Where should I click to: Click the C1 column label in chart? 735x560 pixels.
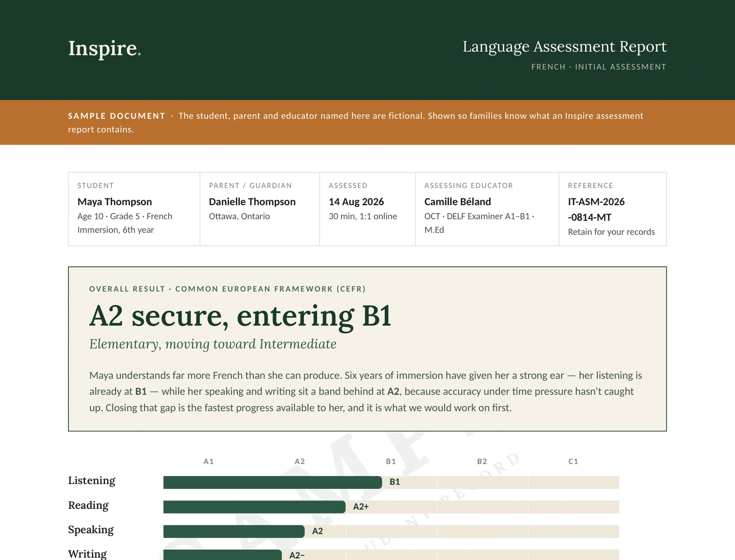click(573, 461)
